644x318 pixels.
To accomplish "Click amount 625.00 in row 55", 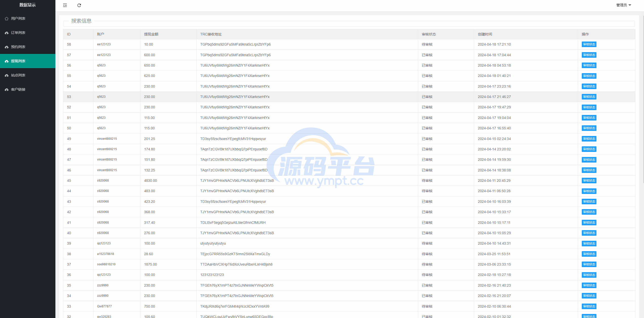I will click(x=149, y=76).
